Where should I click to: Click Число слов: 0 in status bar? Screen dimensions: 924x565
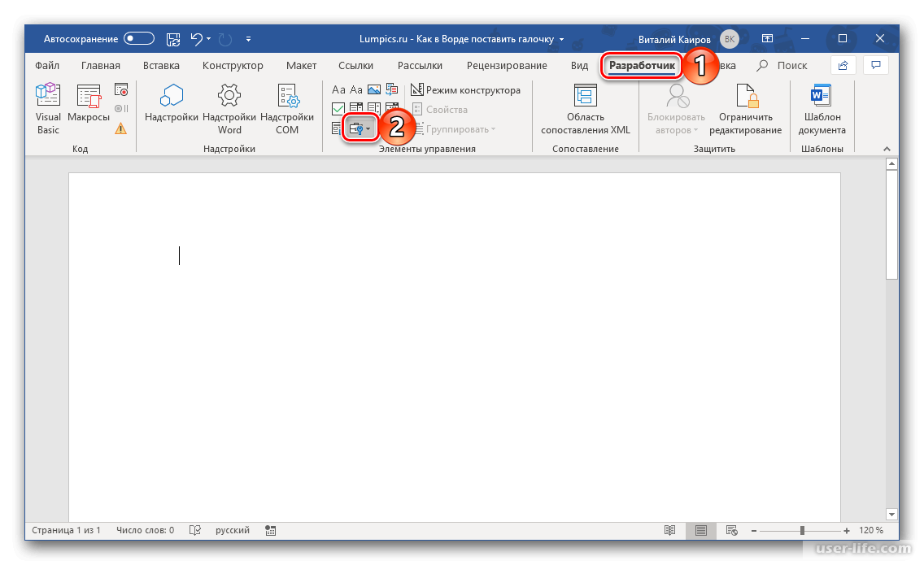pos(145,530)
